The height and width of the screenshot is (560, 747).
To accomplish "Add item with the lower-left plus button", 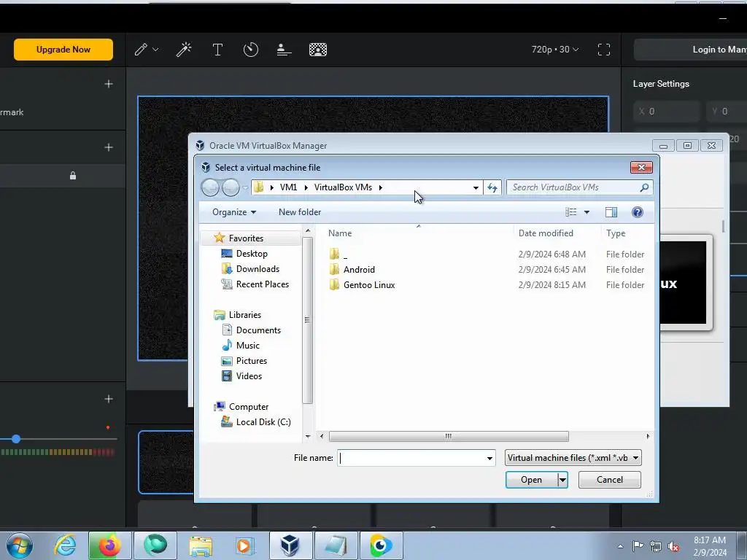I will click(x=109, y=399).
